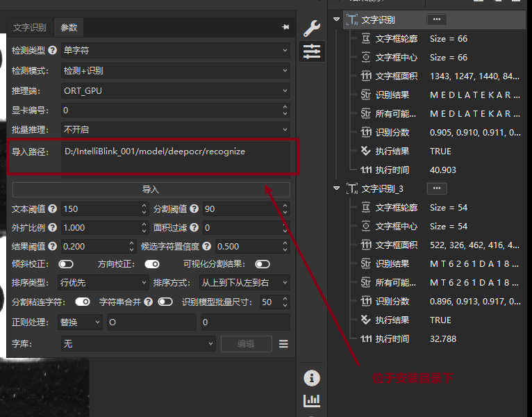The height and width of the screenshot is (417, 532).
Task: Select the sliders parameter settings icon
Action: coord(312,51)
